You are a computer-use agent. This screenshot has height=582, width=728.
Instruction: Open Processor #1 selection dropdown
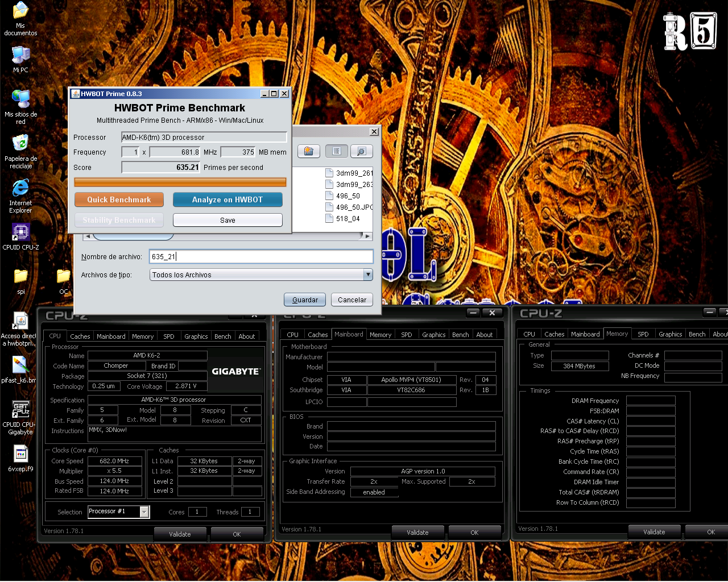[x=144, y=512]
